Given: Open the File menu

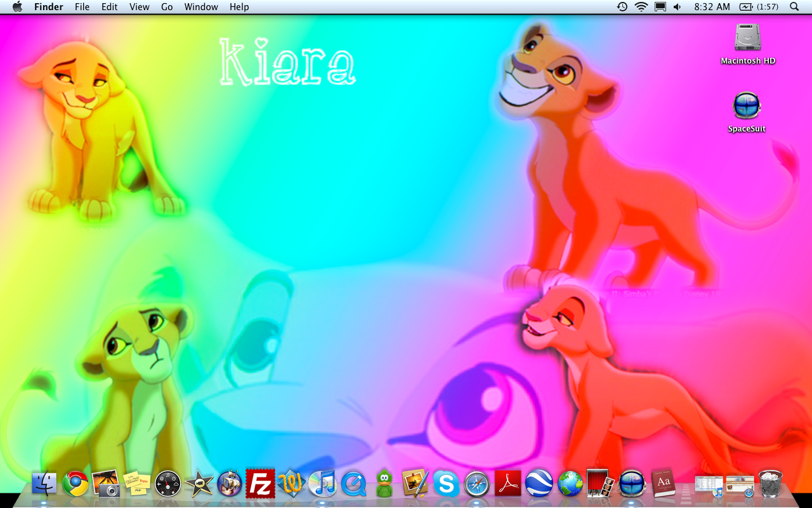Looking at the screenshot, I should 82,7.
